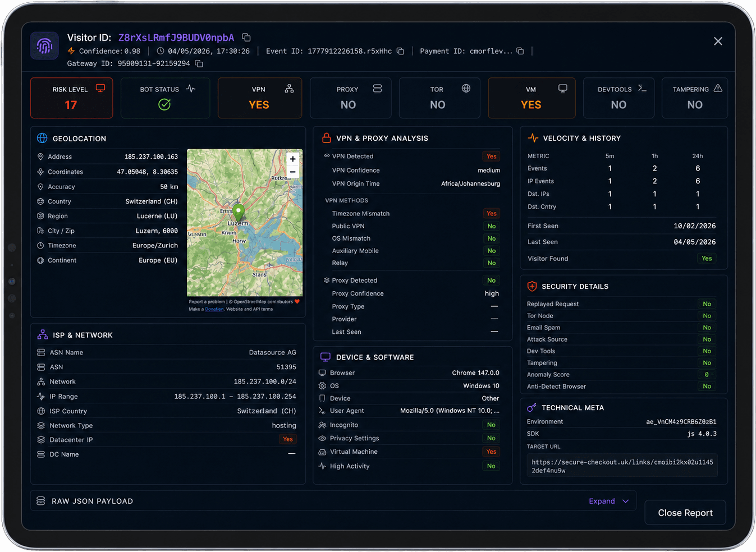Click VPN Detected Yes badge
The width and height of the screenshot is (756, 552).
tap(492, 157)
